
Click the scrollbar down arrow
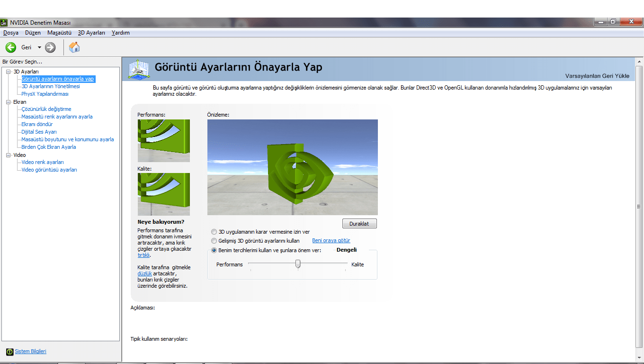coord(639,357)
